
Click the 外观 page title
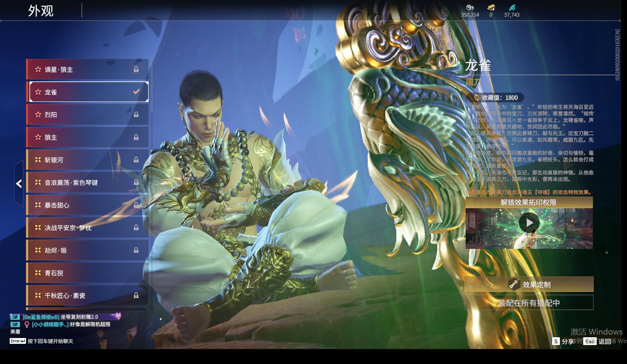[x=41, y=11]
